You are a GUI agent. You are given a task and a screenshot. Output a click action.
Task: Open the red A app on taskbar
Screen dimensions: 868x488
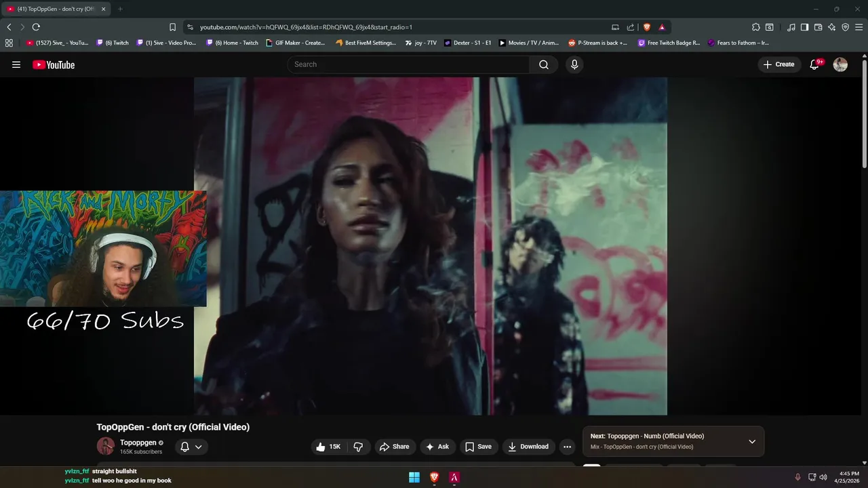pyautogui.click(x=454, y=477)
